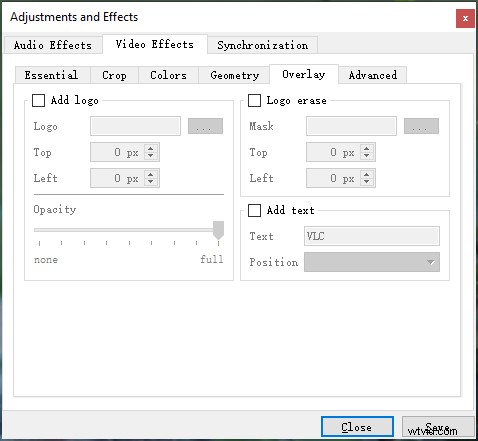The width and height of the screenshot is (478, 441).
Task: Click the Text input field containing VLC
Action: [x=372, y=236]
